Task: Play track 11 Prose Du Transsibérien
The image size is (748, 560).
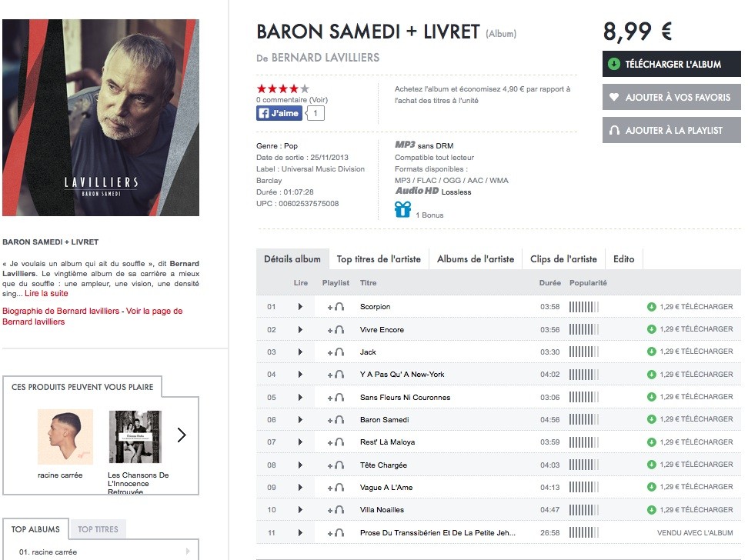Action: tap(300, 533)
